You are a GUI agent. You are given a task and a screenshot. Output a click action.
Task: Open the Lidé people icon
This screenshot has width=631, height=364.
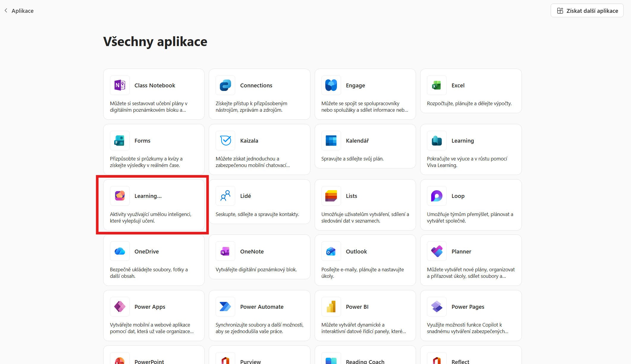(x=225, y=196)
